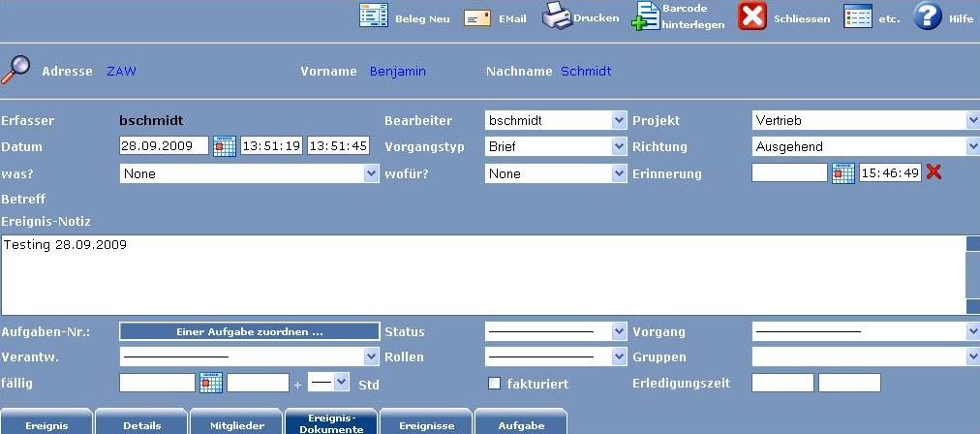The image size is (980, 434).
Task: Click Einer Aufgabe zuordnen button
Action: click(249, 331)
